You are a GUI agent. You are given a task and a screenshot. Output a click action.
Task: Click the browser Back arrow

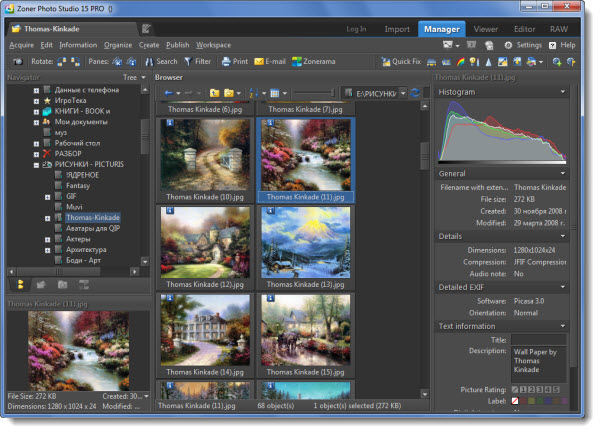169,93
